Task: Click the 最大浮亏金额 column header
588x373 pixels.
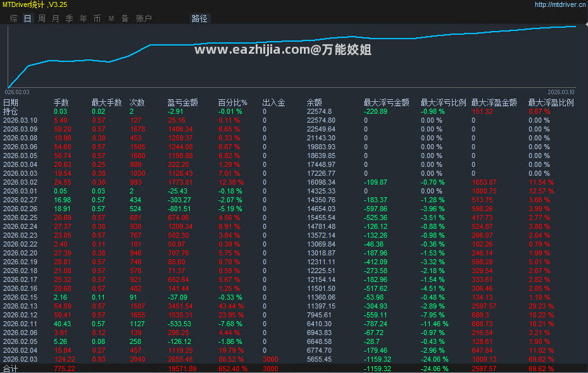Action: (386, 102)
